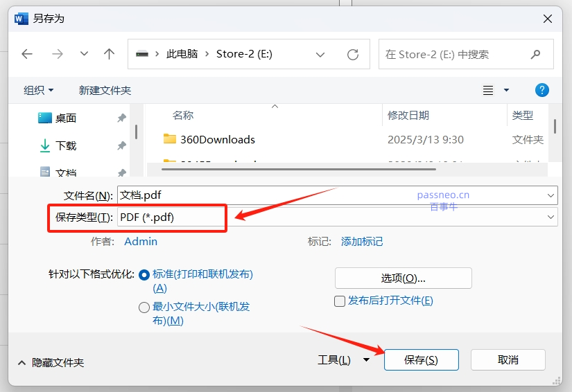Click the navigation pane scrollbar
Image resolution: width=572 pixels, height=392 pixels.
pyautogui.click(x=137, y=132)
